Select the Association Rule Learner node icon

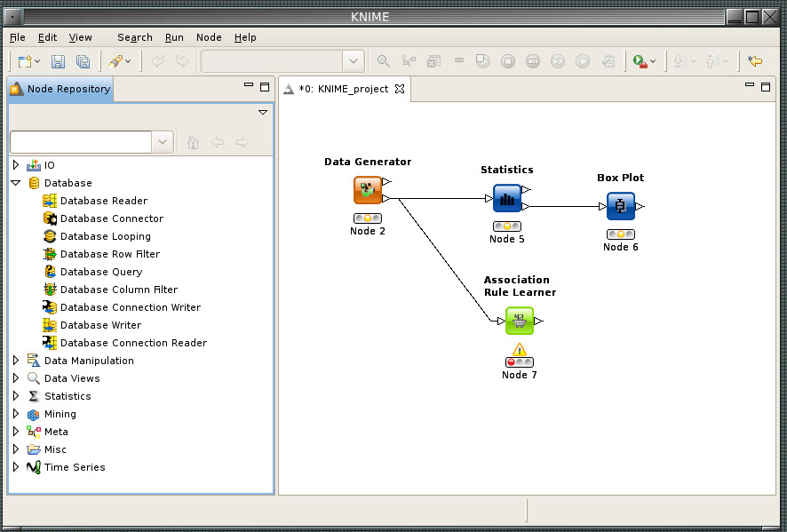(x=519, y=321)
